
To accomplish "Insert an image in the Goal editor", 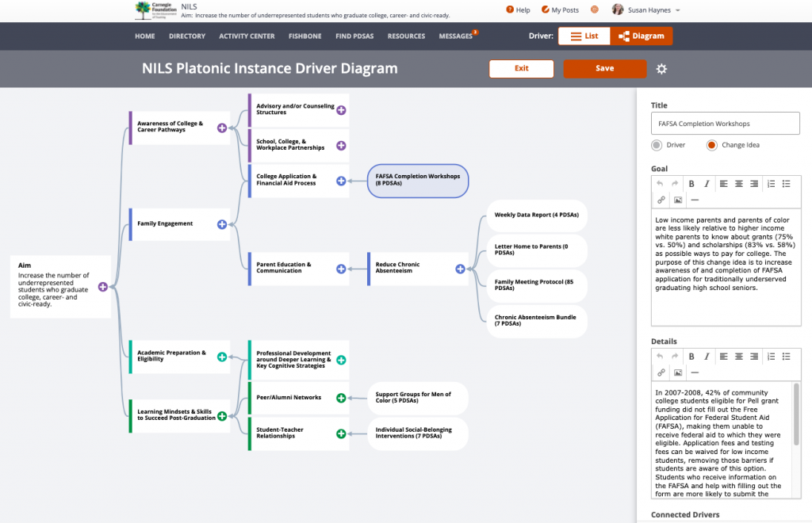I will 678,200.
